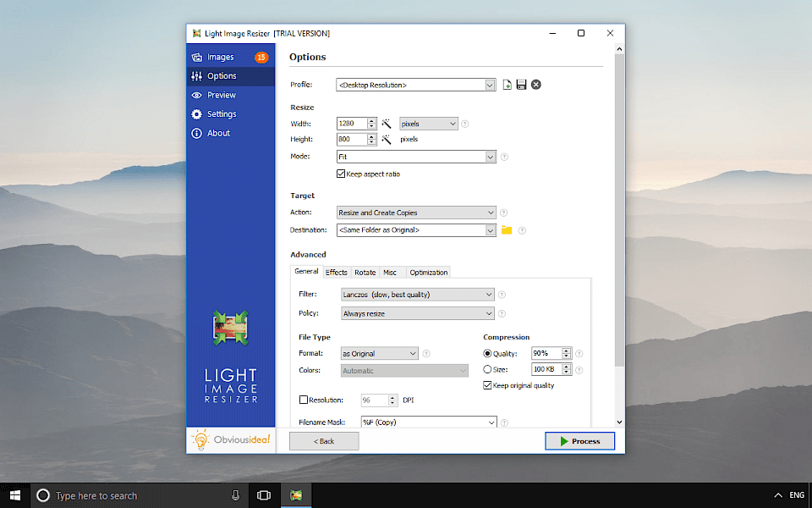Open the Format dropdown (as Original)

tap(379, 354)
